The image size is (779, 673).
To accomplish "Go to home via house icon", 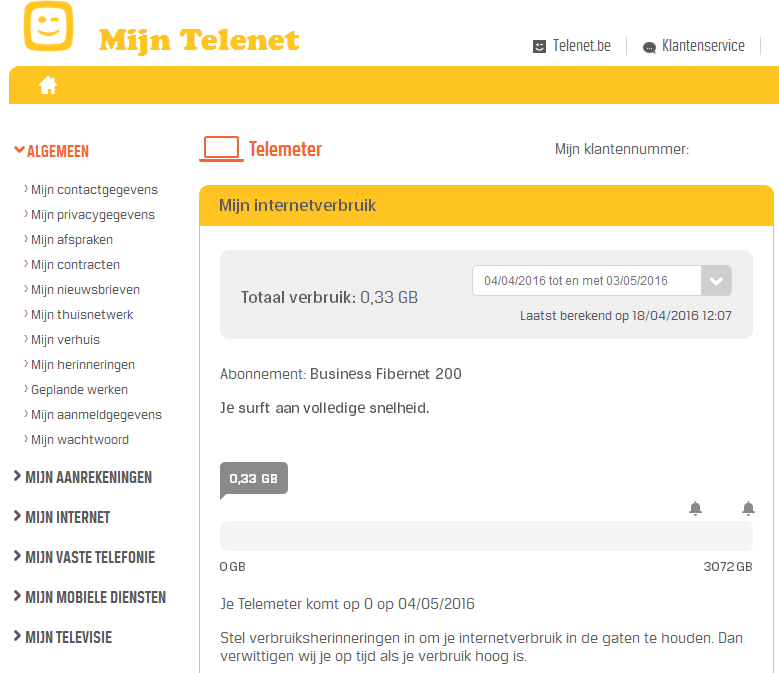I will click(48, 86).
